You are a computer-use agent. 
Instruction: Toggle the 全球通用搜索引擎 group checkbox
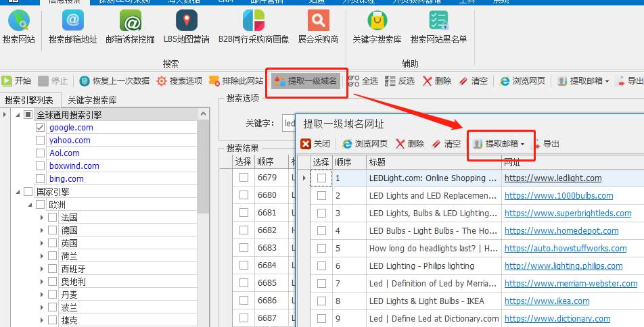(x=28, y=115)
